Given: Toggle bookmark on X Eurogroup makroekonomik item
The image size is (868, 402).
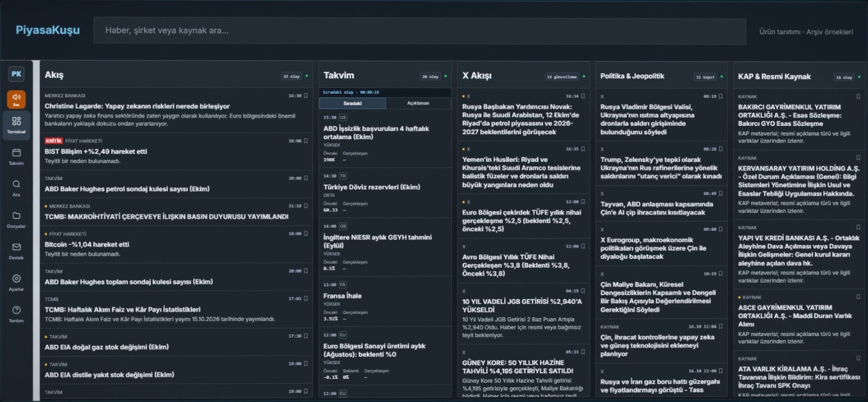Looking at the screenshot, I should point(721,229).
